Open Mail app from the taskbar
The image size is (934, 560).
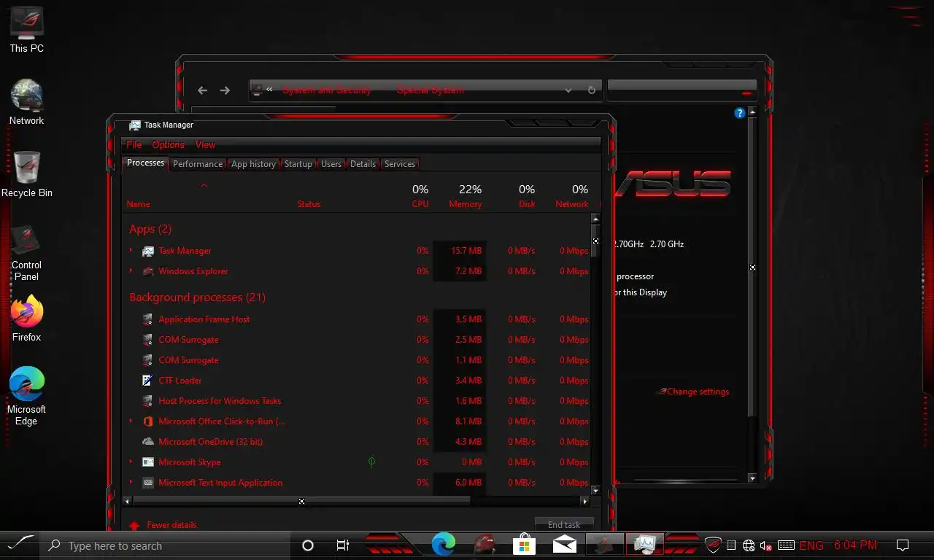tap(565, 544)
